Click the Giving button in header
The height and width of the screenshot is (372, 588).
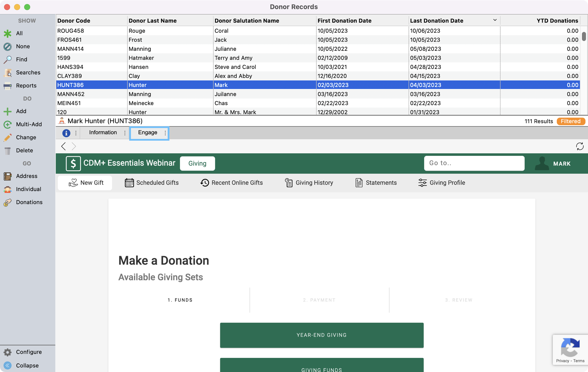click(197, 163)
